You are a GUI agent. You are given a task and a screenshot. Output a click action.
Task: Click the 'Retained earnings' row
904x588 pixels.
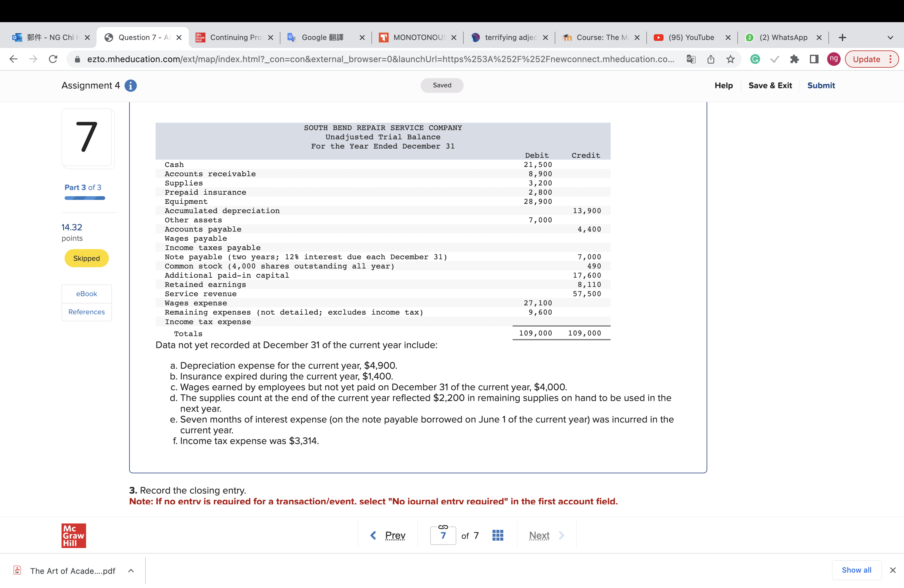point(383,284)
